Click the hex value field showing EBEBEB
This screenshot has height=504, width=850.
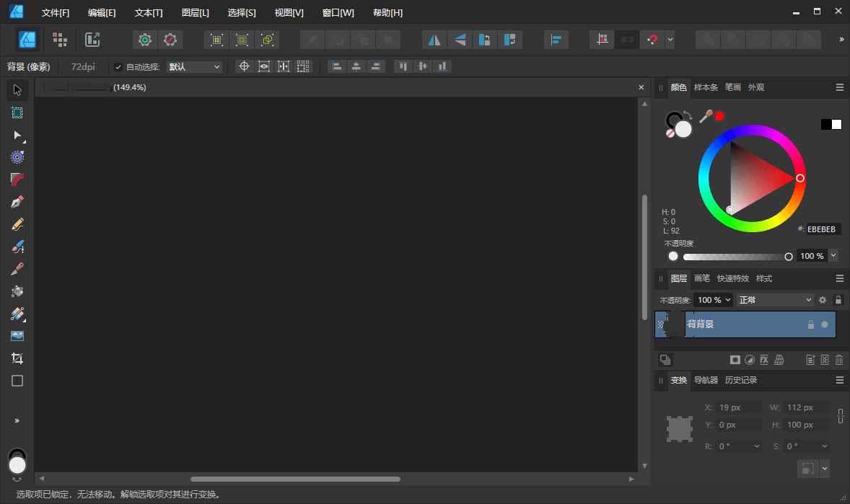[x=822, y=229]
